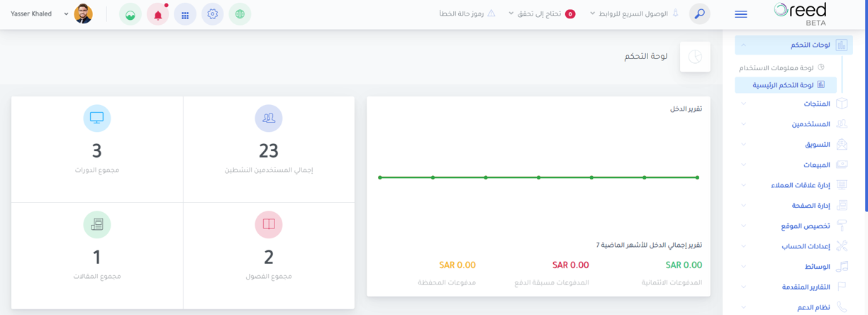868x315 pixels.
Task: Click the last point on the income chart
Action: tap(698, 177)
